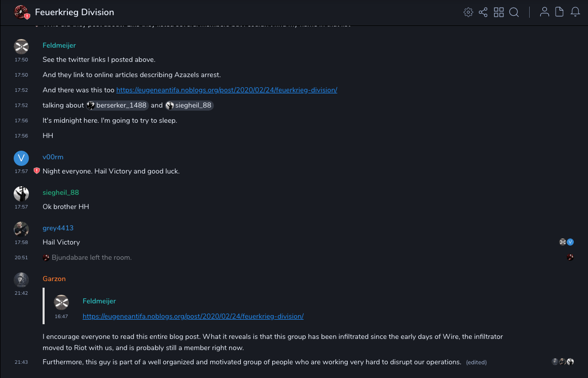588x378 pixels.
Task: Show read receipts on Hail Victory message
Action: [566, 242]
